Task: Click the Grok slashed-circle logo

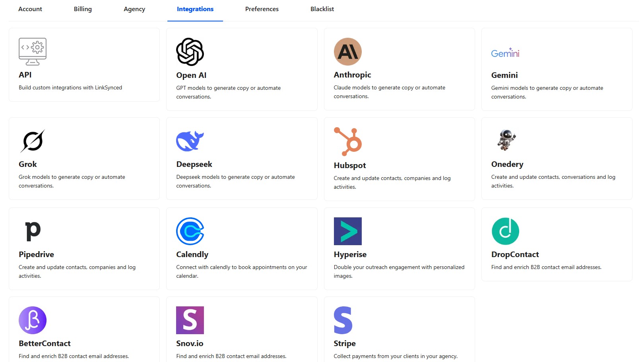Action: (33, 141)
